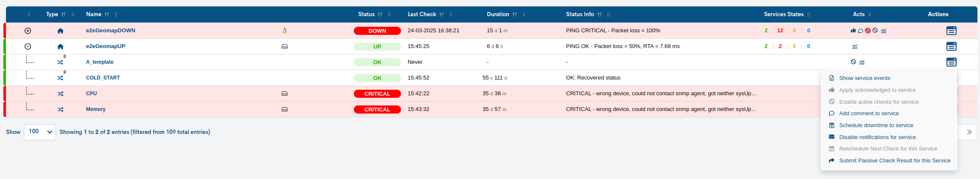The image size is (980, 179).
Task: Open the graph icon for e2eGeomapUP
Action: (855, 46)
